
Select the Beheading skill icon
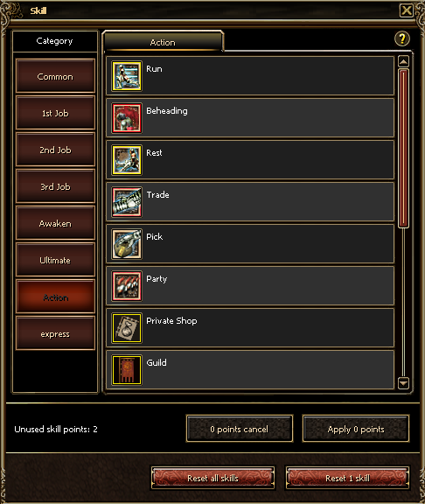pos(127,118)
